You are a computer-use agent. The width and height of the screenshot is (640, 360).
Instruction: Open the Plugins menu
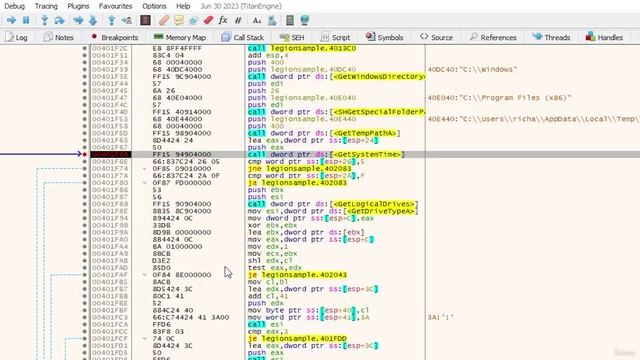(78, 6)
